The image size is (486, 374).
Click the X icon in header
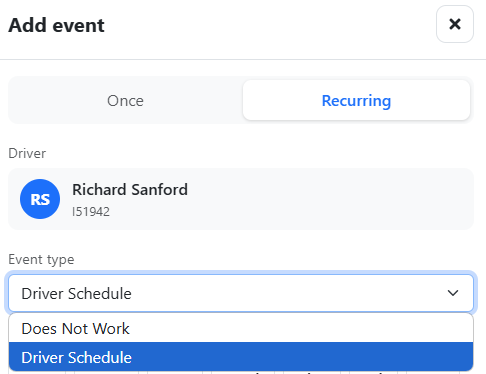click(x=455, y=24)
